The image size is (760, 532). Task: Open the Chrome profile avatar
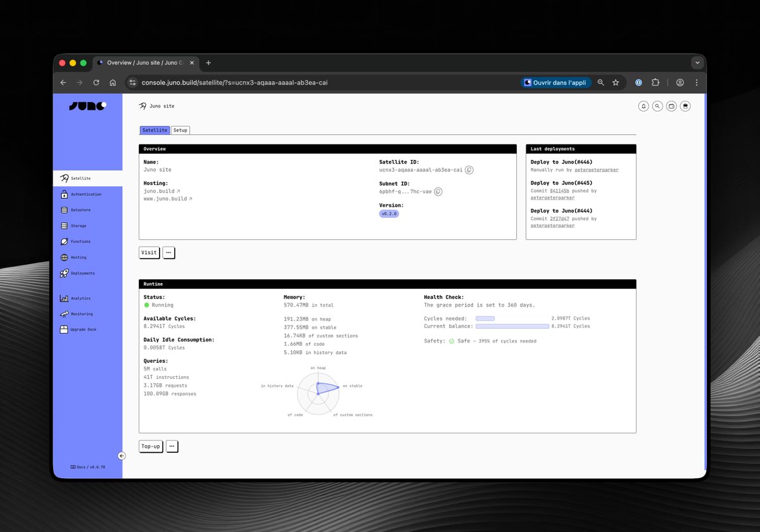[680, 82]
